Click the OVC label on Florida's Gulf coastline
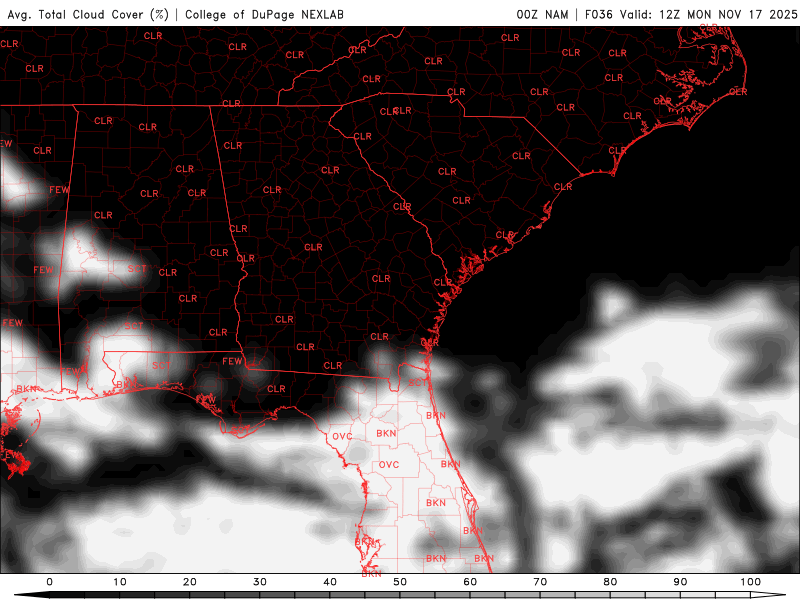800x600 pixels. [342, 437]
